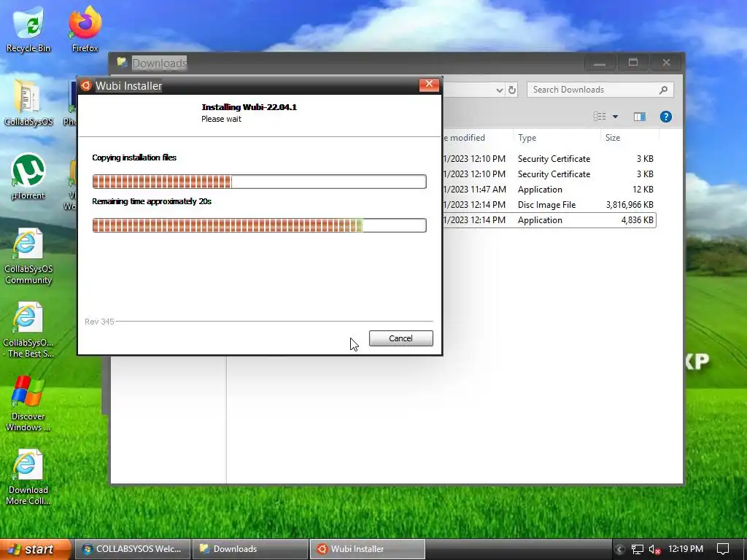The image size is (747, 560).
Task: Expand the address bar history dropdown
Action: pyautogui.click(x=499, y=90)
